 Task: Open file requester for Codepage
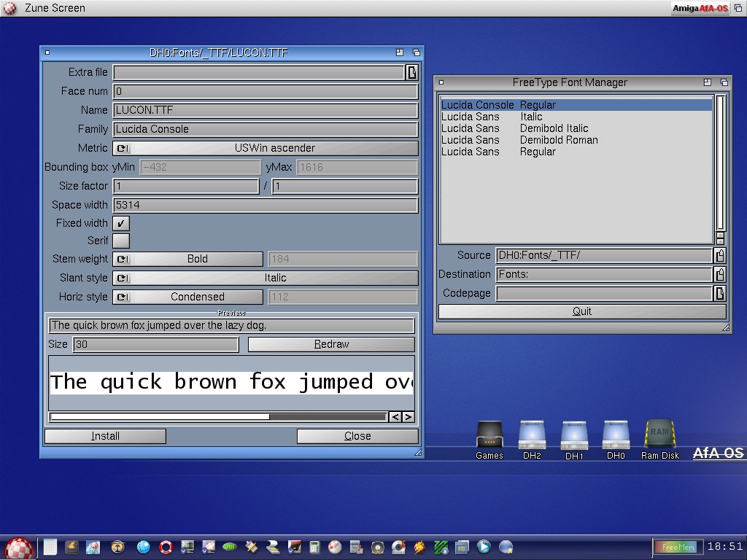coord(720,293)
